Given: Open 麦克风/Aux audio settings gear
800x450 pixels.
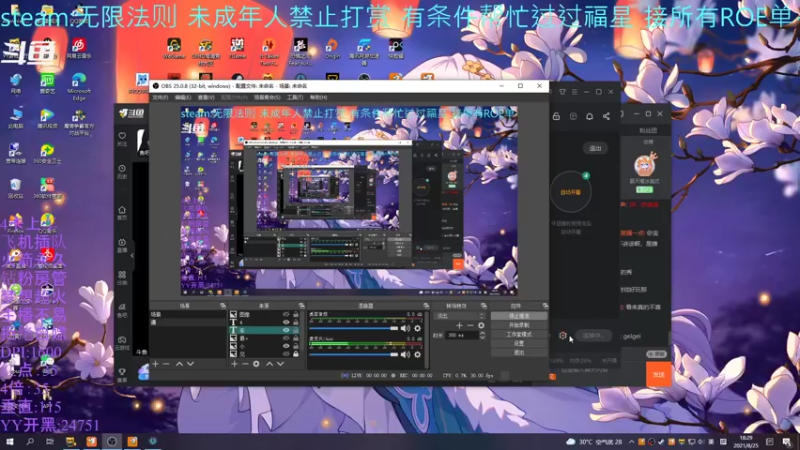Looking at the screenshot, I should [417, 354].
